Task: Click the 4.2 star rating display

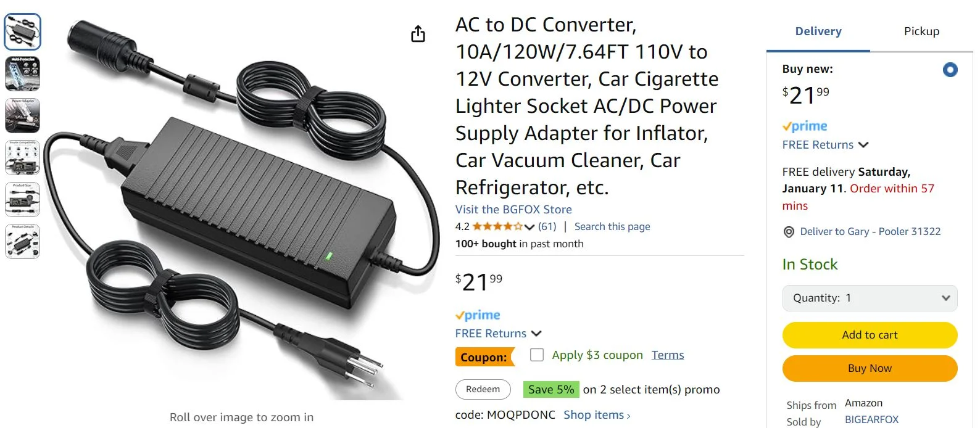Action: pyautogui.click(x=494, y=226)
